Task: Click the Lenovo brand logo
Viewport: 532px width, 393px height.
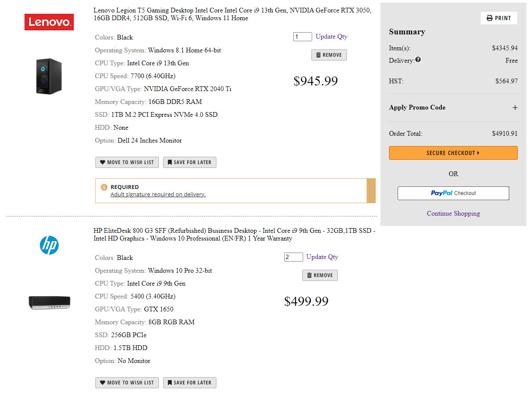Action: coord(49,22)
